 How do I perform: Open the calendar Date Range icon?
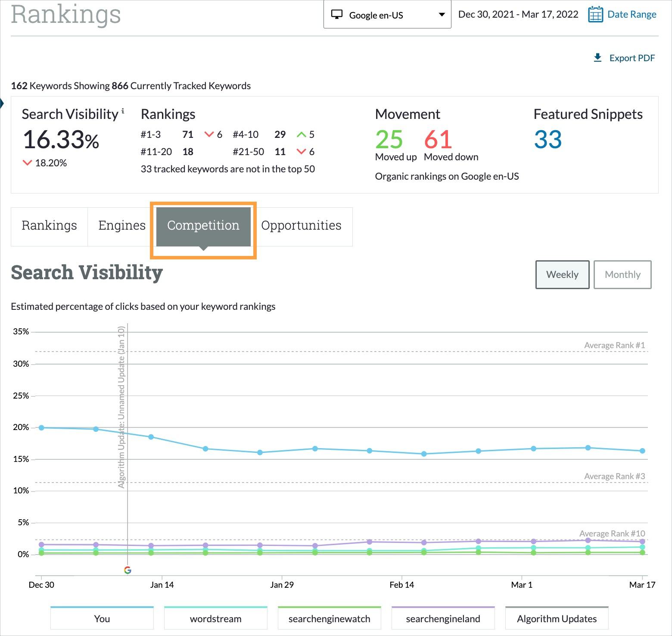pos(596,14)
